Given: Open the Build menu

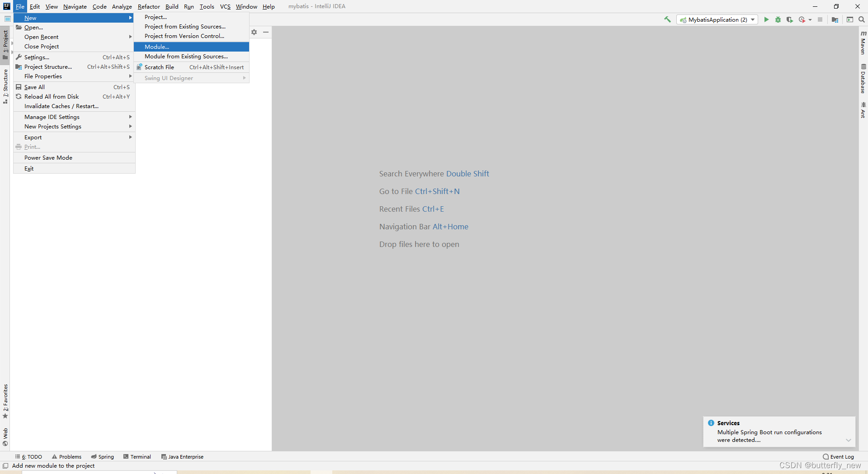Looking at the screenshot, I should click(x=172, y=6).
